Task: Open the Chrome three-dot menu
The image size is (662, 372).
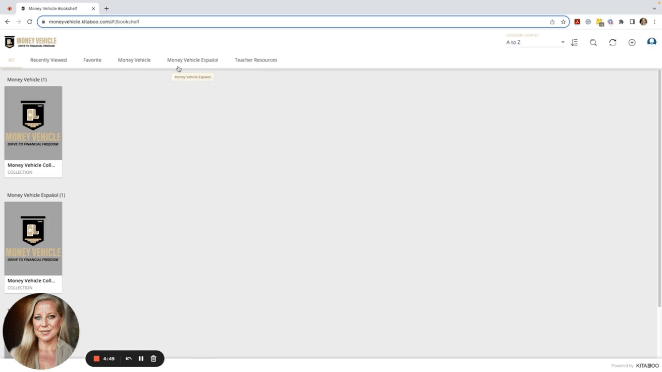Action: [654, 22]
